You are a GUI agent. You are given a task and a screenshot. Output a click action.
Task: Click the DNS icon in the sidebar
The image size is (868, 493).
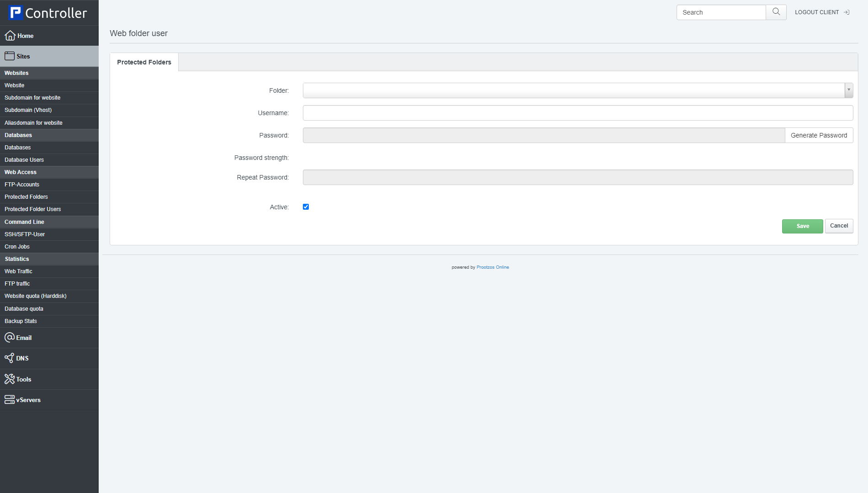pyautogui.click(x=9, y=358)
